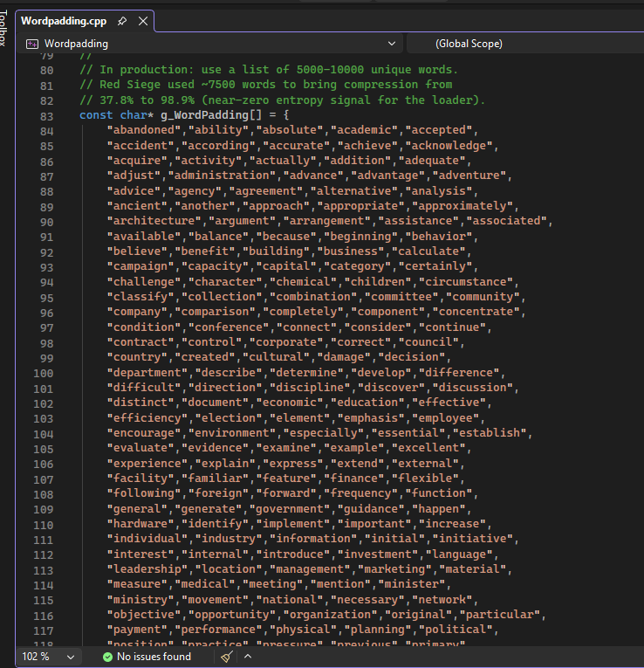Image resolution: width=644 pixels, height=668 pixels.
Task: Click the word "minister" on line 114
Action: coord(412,583)
